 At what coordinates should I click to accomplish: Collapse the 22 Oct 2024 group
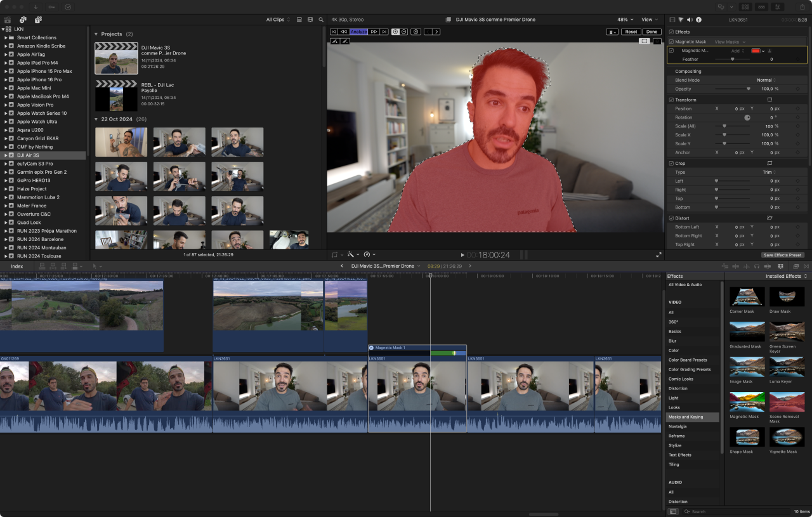coord(96,119)
